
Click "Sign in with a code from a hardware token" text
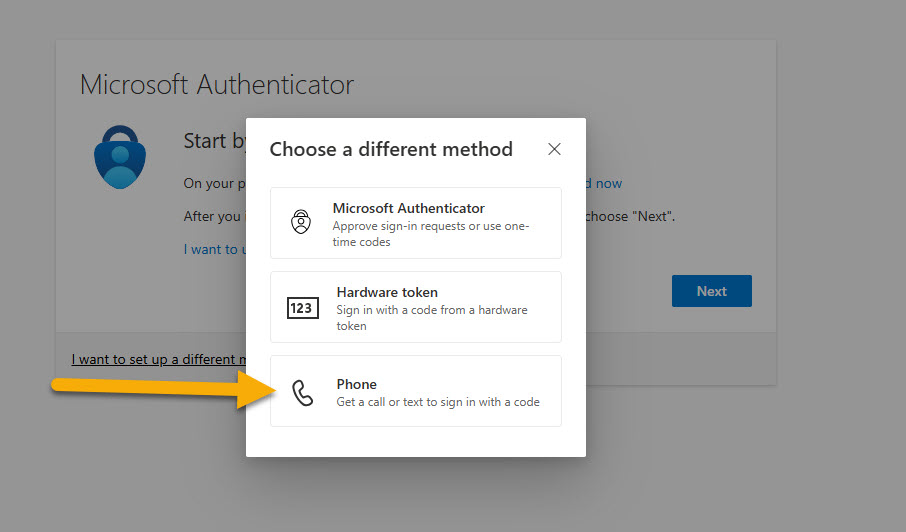tap(431, 318)
